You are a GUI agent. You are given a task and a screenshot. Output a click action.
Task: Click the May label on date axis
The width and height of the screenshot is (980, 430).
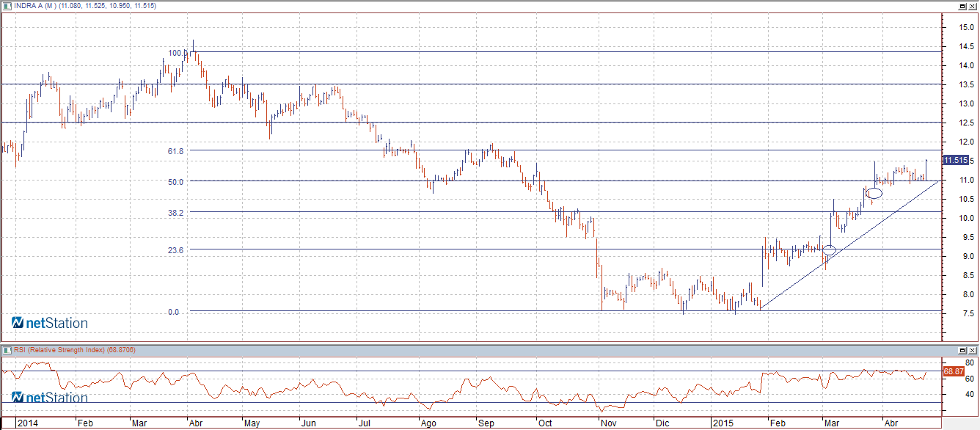point(252,424)
